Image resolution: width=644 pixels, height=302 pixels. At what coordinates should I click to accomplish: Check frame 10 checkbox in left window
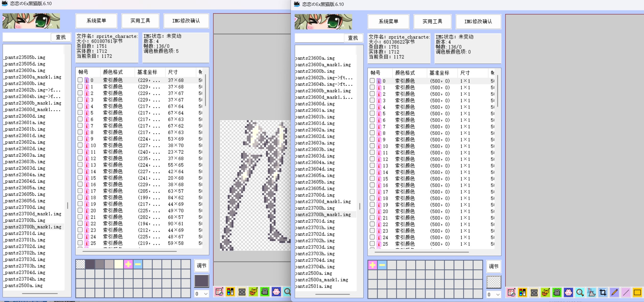tap(80, 145)
